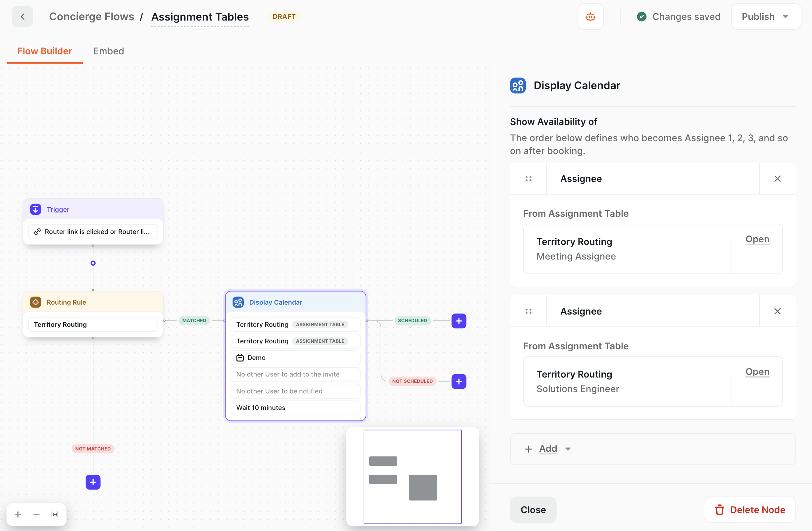The image size is (812, 531).
Task: Switch to the Flow Builder tab
Action: (45, 51)
